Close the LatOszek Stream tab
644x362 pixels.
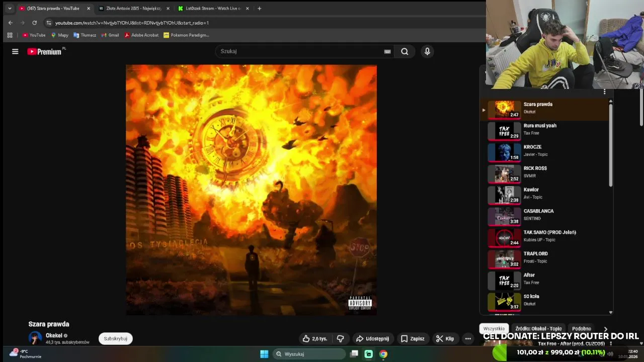click(x=247, y=9)
